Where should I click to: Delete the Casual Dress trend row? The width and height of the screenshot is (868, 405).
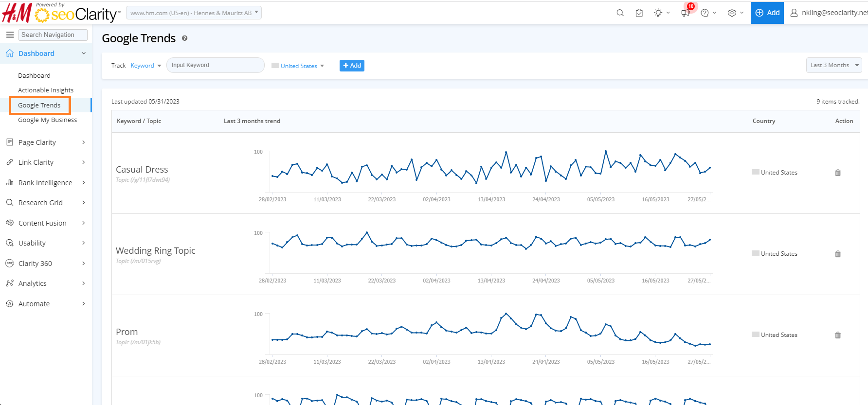(838, 173)
